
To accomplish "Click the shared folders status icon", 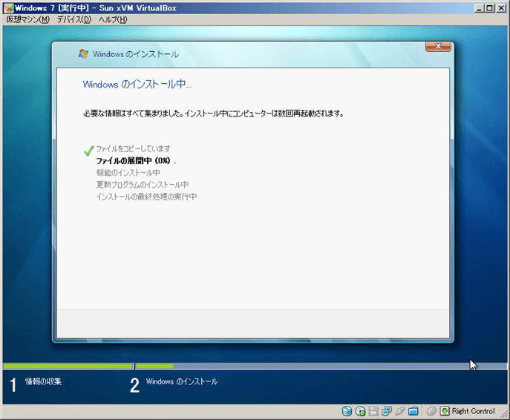I will tap(413, 411).
